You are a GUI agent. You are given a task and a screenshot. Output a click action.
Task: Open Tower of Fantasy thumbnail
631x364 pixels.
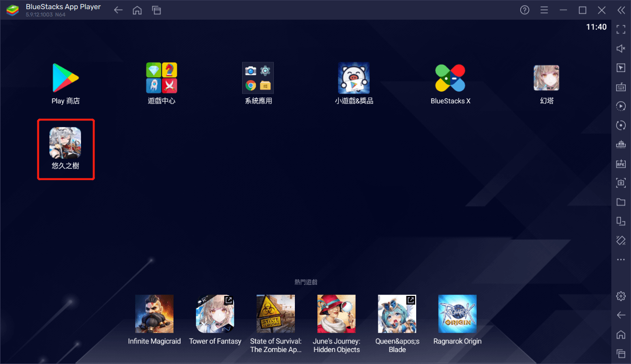(215, 314)
